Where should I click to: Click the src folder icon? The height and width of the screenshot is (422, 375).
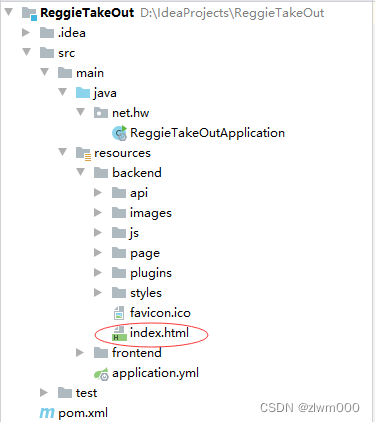tap(47, 53)
